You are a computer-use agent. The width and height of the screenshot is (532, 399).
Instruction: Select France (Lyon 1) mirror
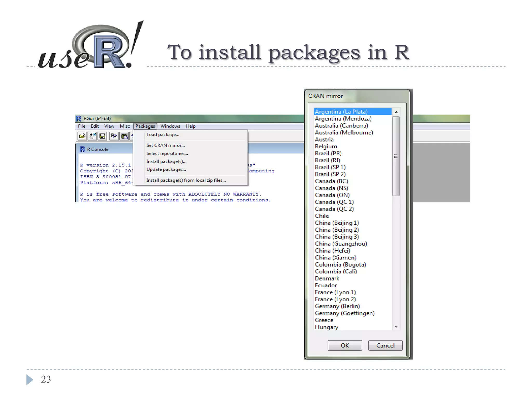[x=353, y=292]
